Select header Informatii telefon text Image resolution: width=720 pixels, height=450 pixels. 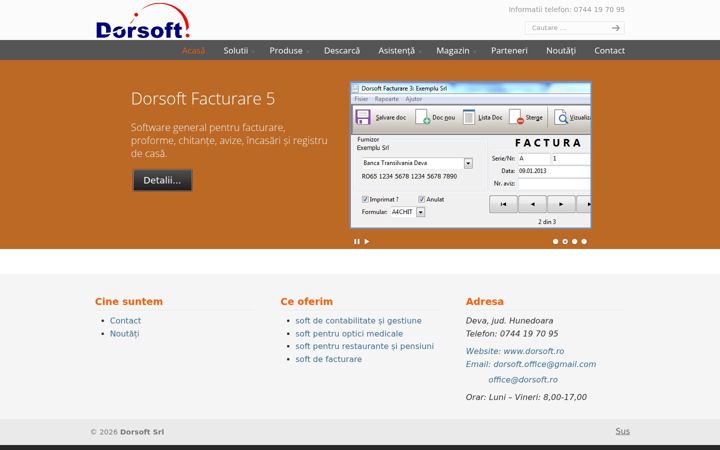coord(567,9)
